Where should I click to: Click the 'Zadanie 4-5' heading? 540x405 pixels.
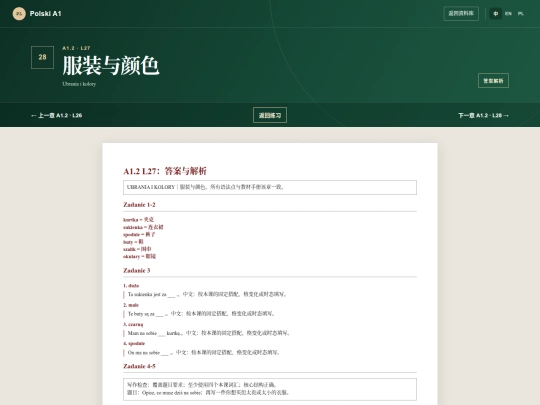point(139,366)
